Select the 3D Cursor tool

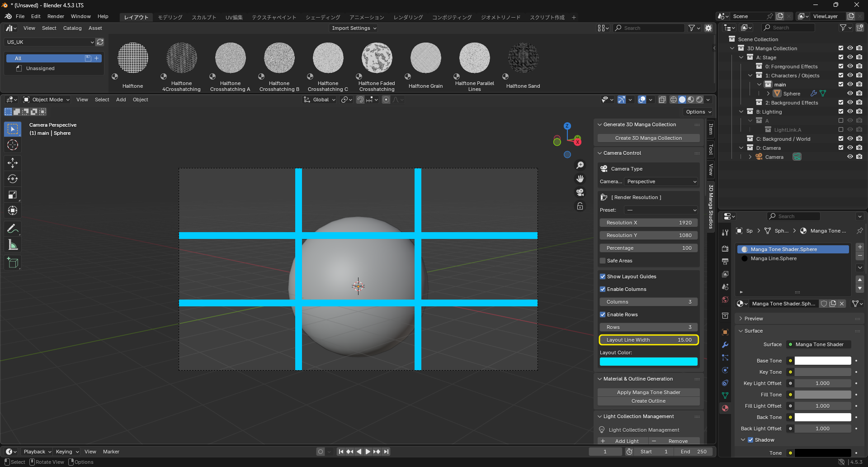[13, 145]
